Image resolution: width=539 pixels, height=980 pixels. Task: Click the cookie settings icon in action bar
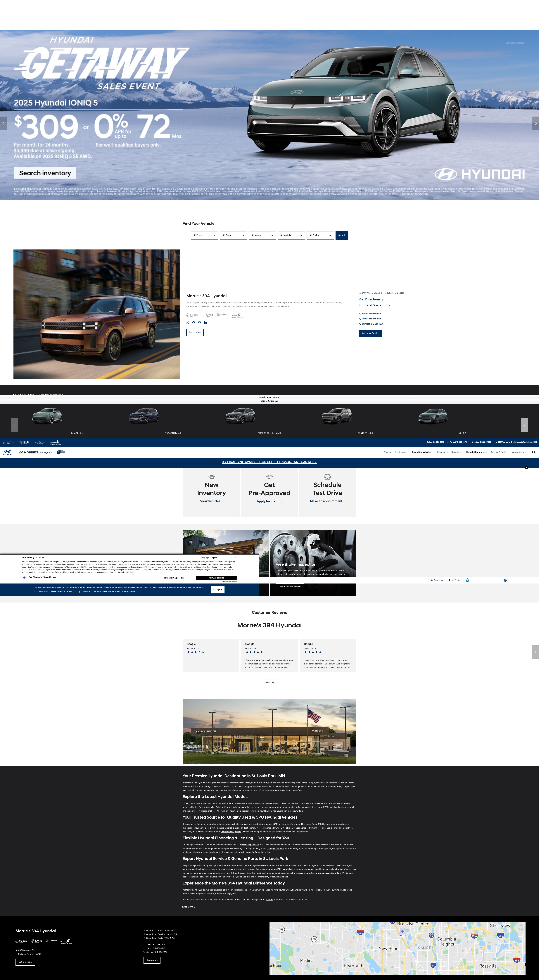(x=505, y=580)
